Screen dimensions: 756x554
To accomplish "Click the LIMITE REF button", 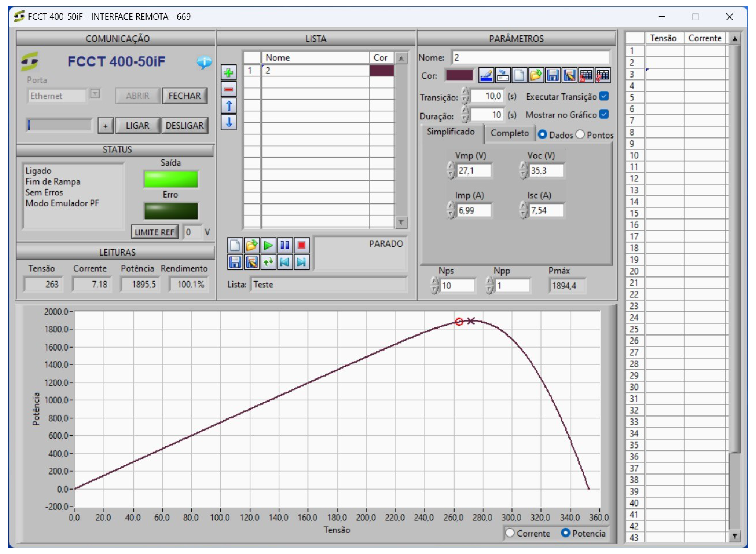I will pos(154,232).
